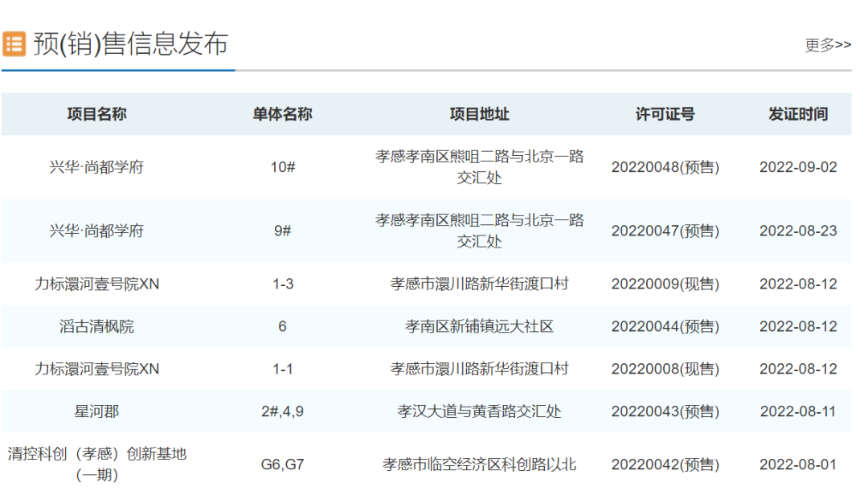Click address 孝汉大道与黄香路交汇处

(479, 411)
